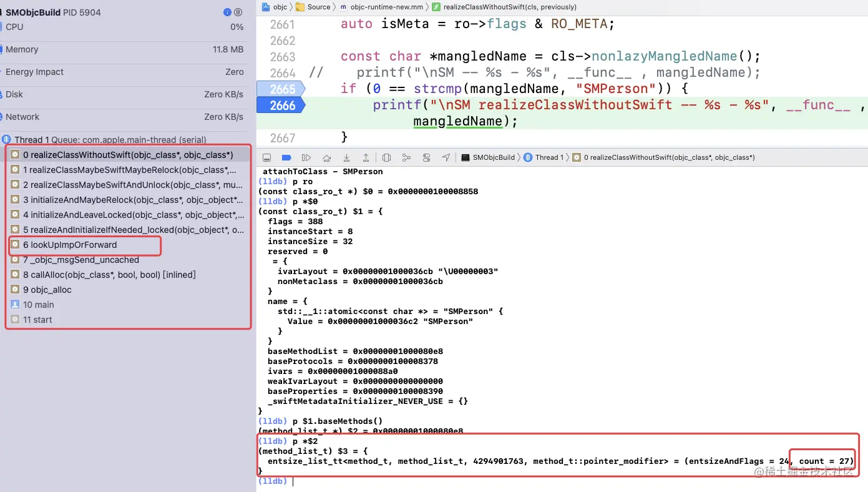Open the stack frame menu in the debug bar path
Viewport: 868px width, 492px height.
click(663, 157)
